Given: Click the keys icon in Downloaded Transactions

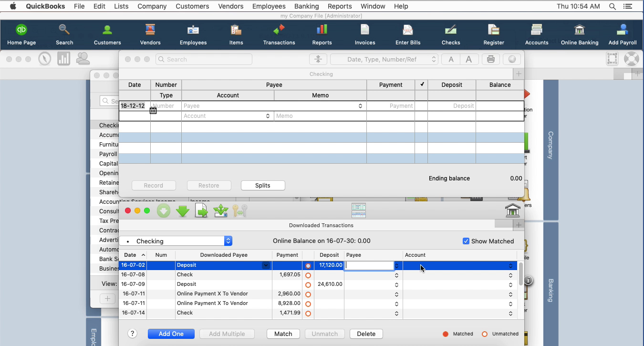Looking at the screenshot, I should tap(240, 210).
